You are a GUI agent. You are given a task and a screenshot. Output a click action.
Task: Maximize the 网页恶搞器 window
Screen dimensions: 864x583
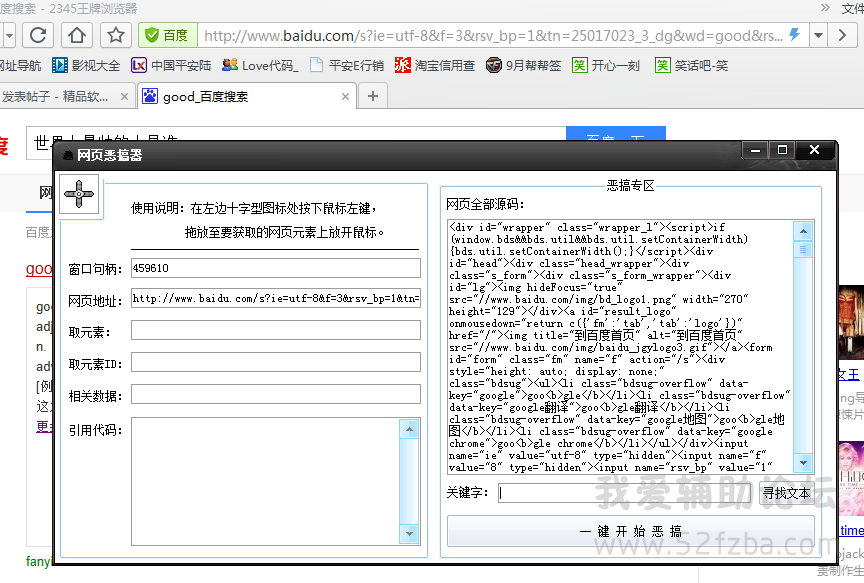(x=782, y=149)
